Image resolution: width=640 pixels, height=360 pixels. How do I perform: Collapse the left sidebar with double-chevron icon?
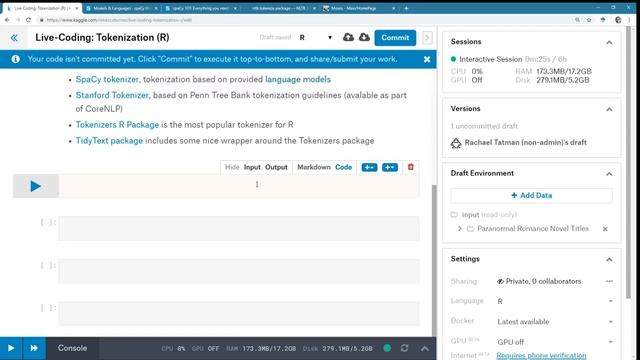(x=14, y=38)
